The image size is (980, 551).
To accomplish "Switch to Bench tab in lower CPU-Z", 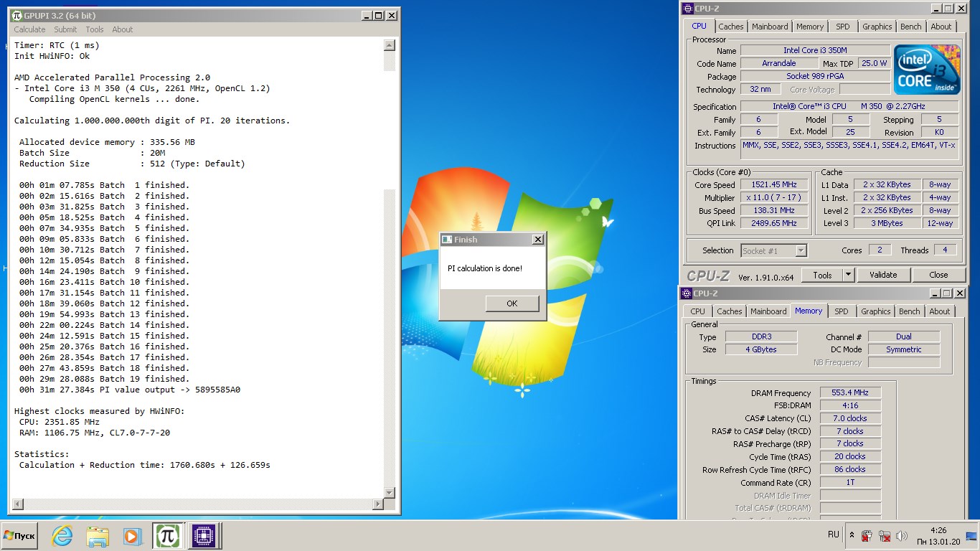I will [909, 311].
